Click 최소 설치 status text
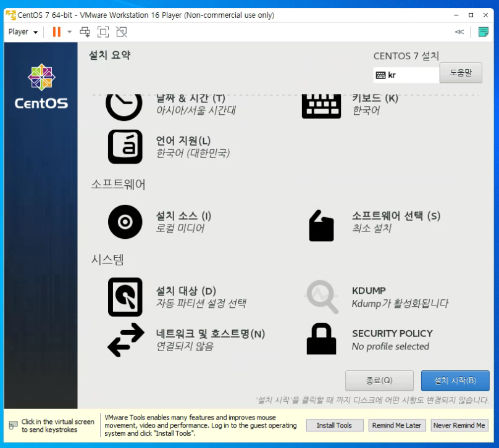 coord(372,228)
